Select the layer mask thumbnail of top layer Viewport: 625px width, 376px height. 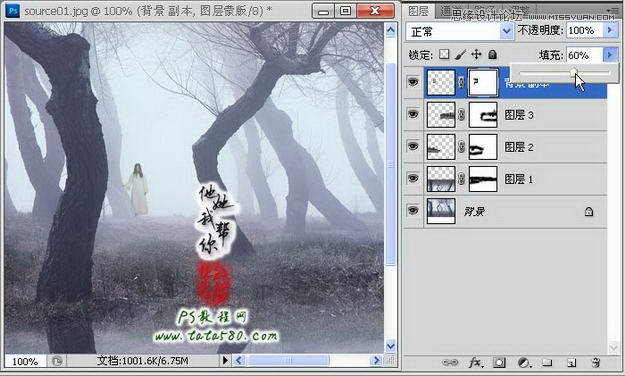point(483,83)
